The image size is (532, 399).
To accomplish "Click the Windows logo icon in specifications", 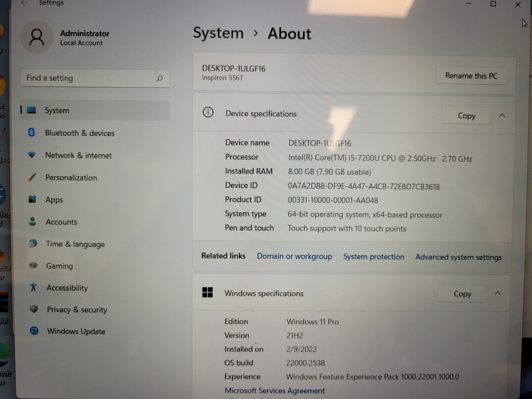I will click(x=207, y=292).
